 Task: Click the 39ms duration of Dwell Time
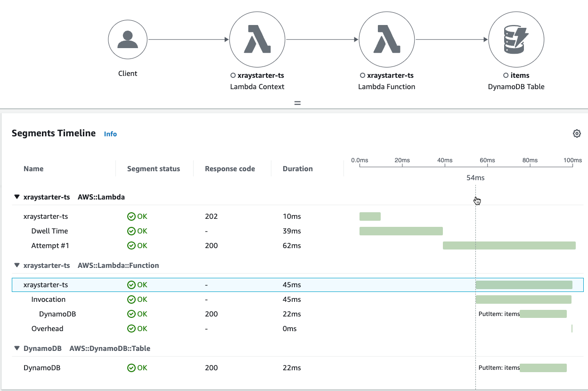[x=292, y=231]
